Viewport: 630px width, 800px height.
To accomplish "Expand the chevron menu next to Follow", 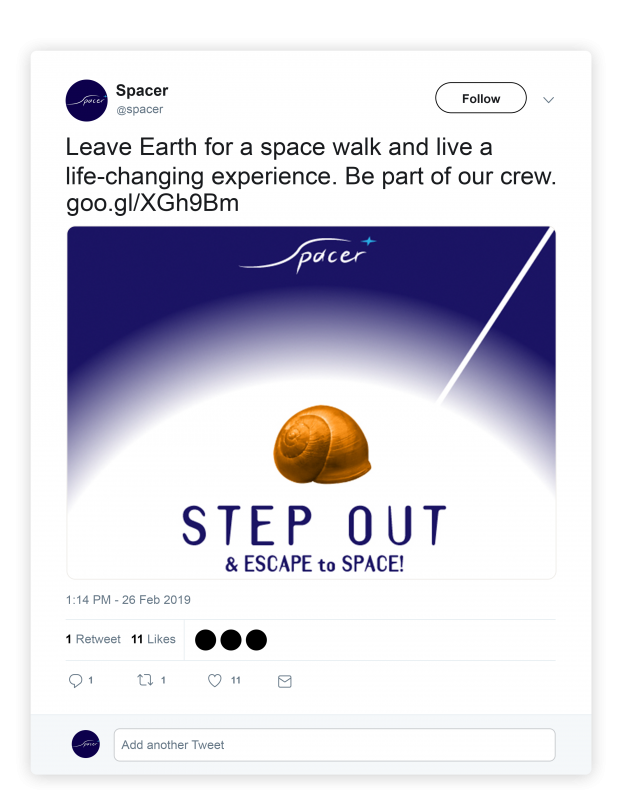I will [x=548, y=100].
